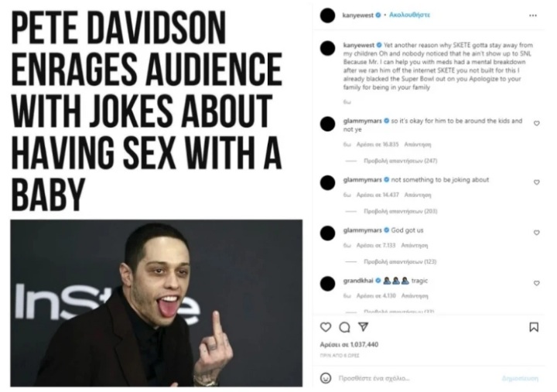557x392 pixels.
Task: Like the 'not something to be joking about' comment
Action: click(537, 182)
